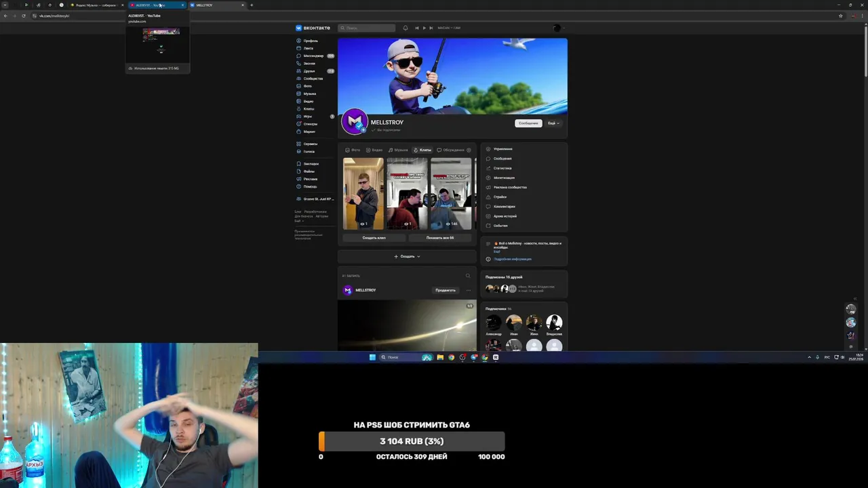Image resolution: width=868 pixels, height=488 pixels.
Task: Click Показать все 66 button
Action: pyautogui.click(x=440, y=238)
